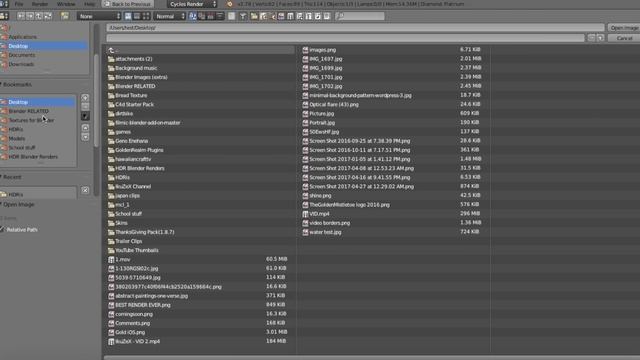The image size is (640, 360).
Task: Click the file name input field
Action: 345,38
